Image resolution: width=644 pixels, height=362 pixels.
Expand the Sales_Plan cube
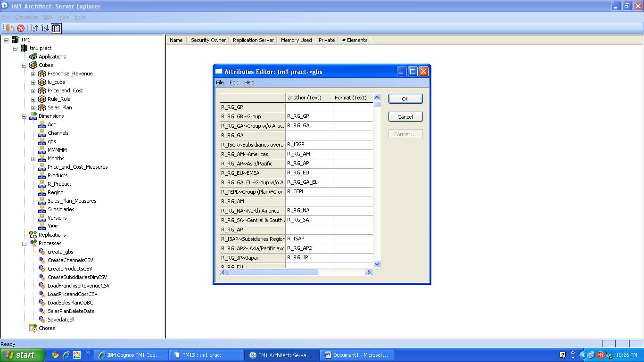point(33,108)
